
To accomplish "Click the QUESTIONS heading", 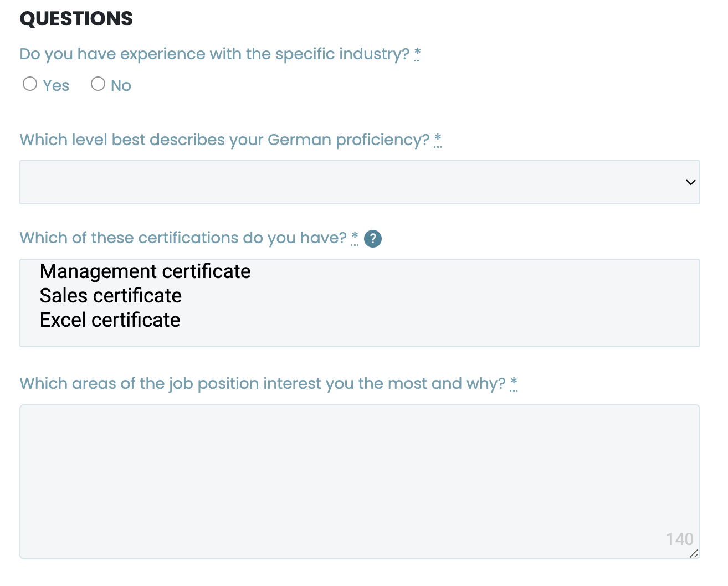I will (x=76, y=19).
